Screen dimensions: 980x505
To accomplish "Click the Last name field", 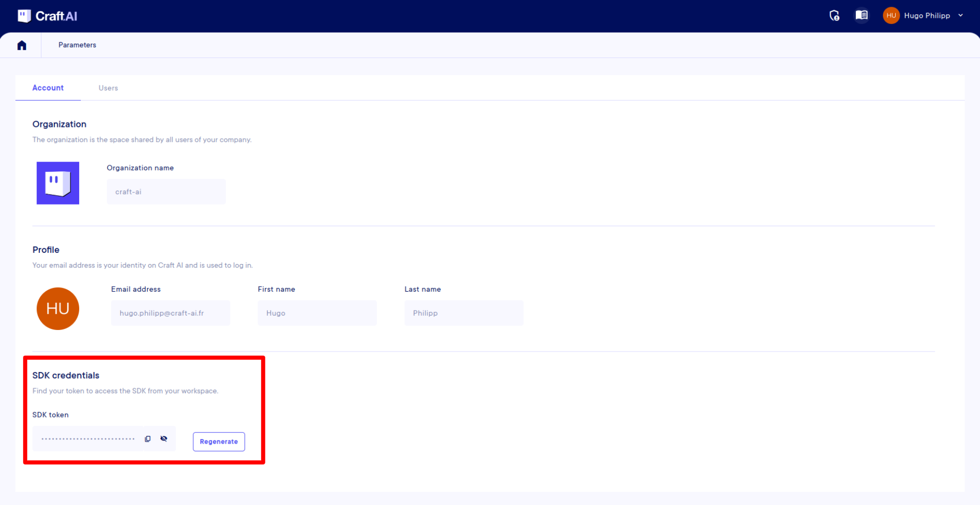I will tap(464, 313).
